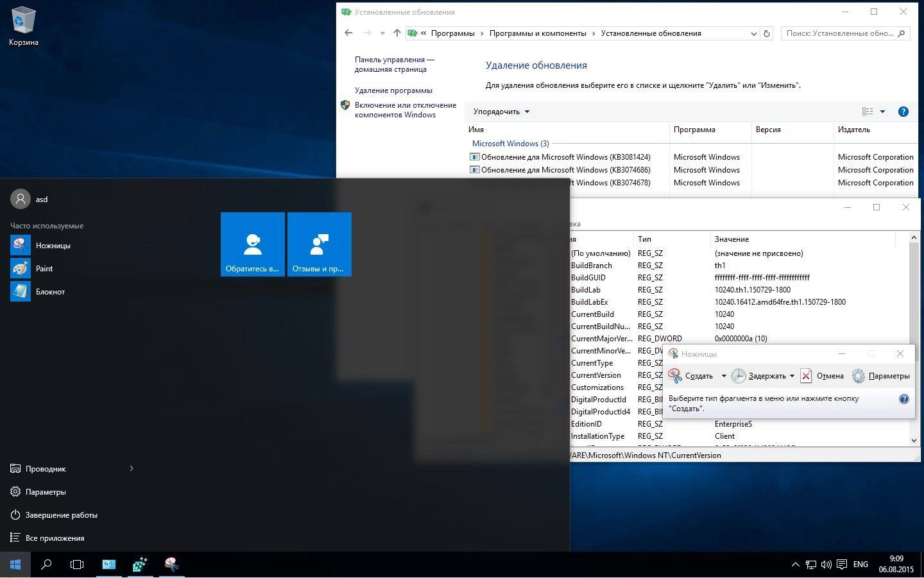924x578 pixels.
Task: Select EditionID registry value
Action: click(x=586, y=424)
